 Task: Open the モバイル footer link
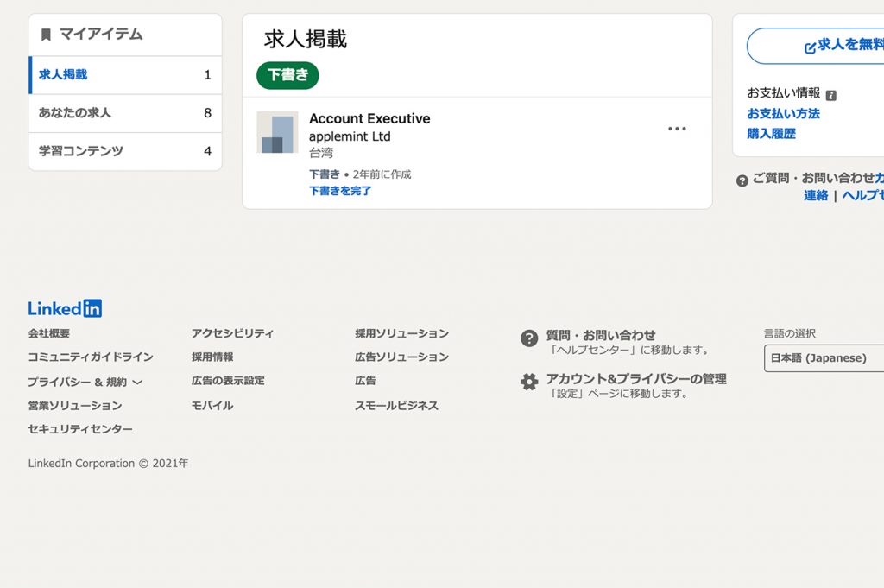point(212,405)
